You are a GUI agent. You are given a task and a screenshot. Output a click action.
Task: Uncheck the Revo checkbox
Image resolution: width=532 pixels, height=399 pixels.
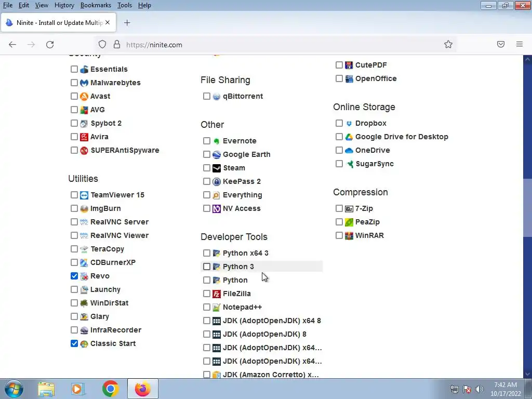point(74,276)
